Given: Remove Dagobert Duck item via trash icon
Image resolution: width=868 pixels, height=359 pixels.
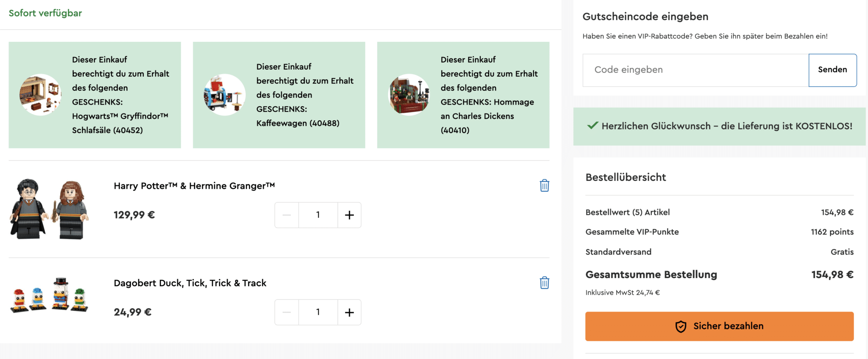Looking at the screenshot, I should [x=545, y=282].
